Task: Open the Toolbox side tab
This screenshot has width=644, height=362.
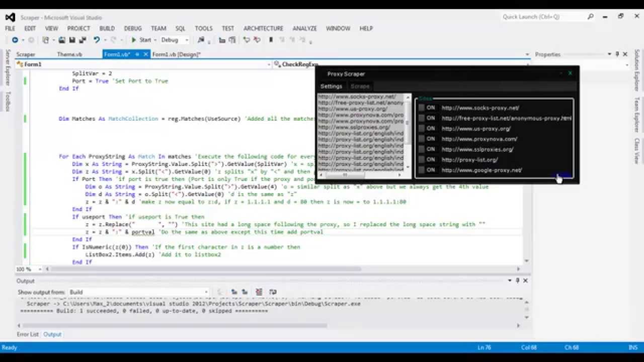Action: click(x=8, y=101)
